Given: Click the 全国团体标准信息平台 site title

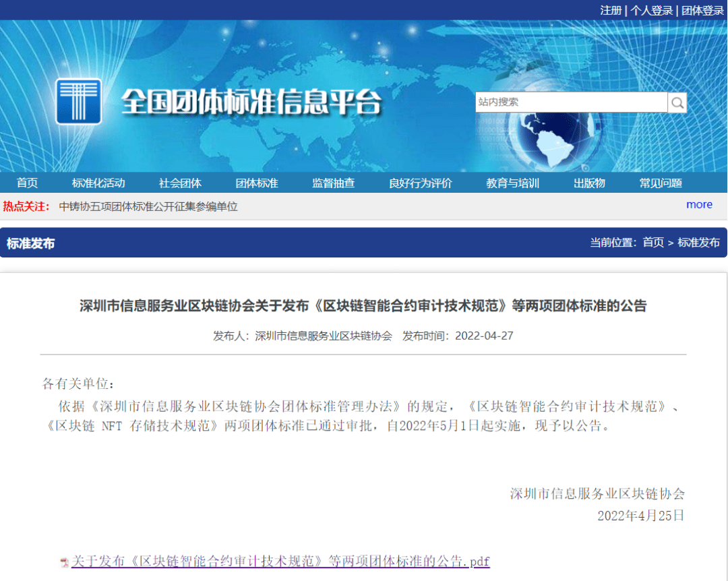Looking at the screenshot, I should coord(251,102).
